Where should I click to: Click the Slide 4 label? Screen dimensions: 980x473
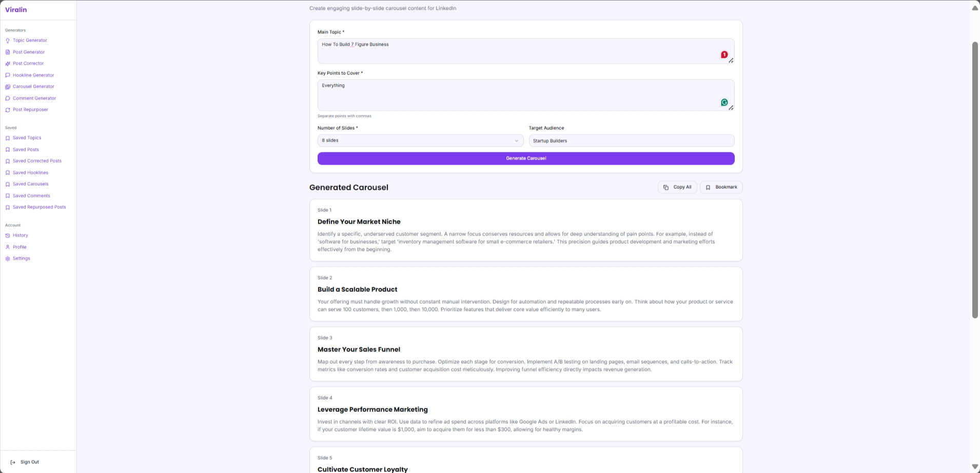point(325,398)
